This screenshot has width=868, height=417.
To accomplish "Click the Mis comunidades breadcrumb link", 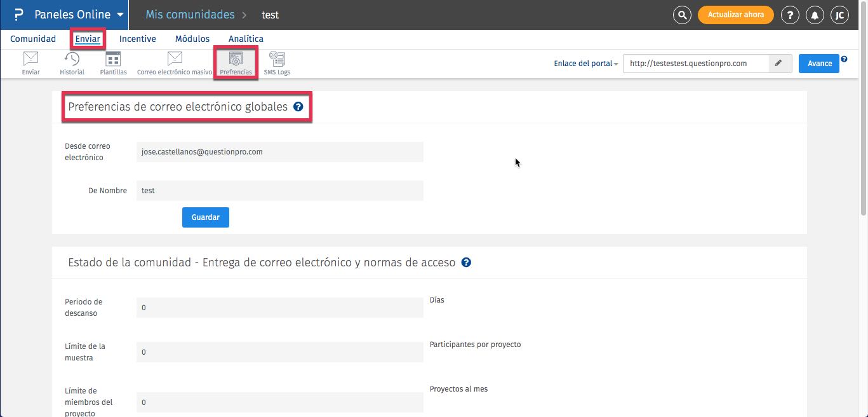I will (x=190, y=15).
